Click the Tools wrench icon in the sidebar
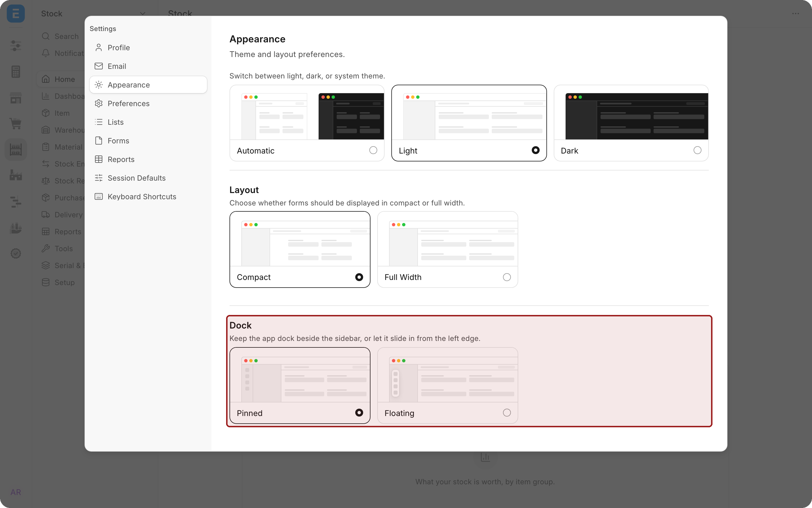812x508 pixels. click(46, 248)
